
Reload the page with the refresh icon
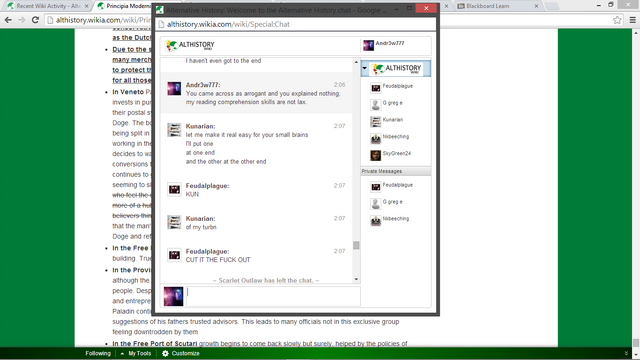pyautogui.click(x=35, y=20)
